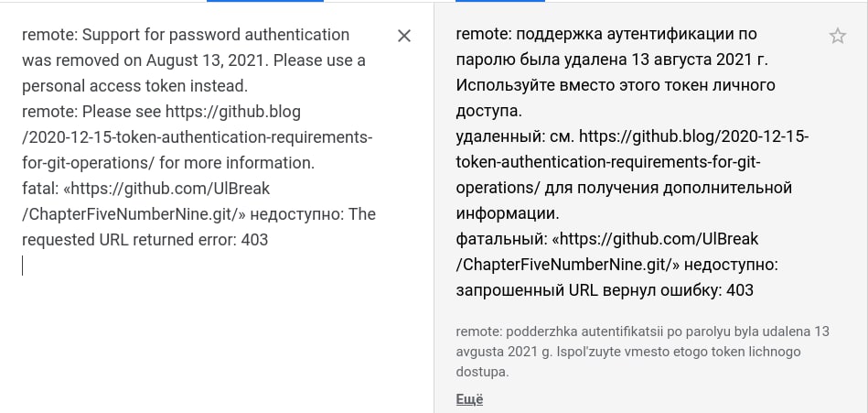
Task: Clear the source text with the X icon
Action: pyautogui.click(x=404, y=36)
